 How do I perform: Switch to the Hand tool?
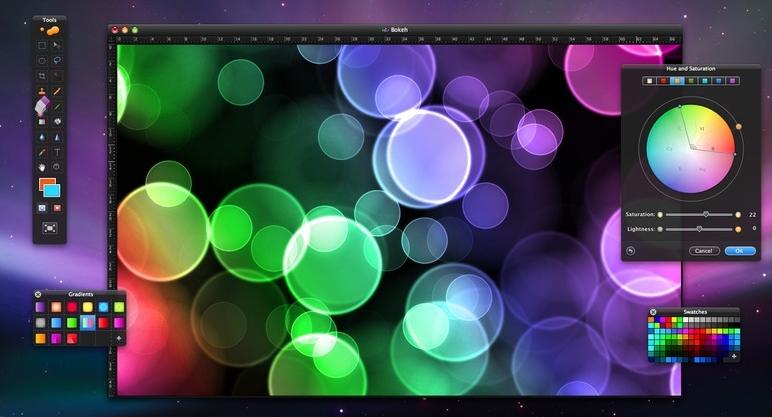[x=42, y=166]
